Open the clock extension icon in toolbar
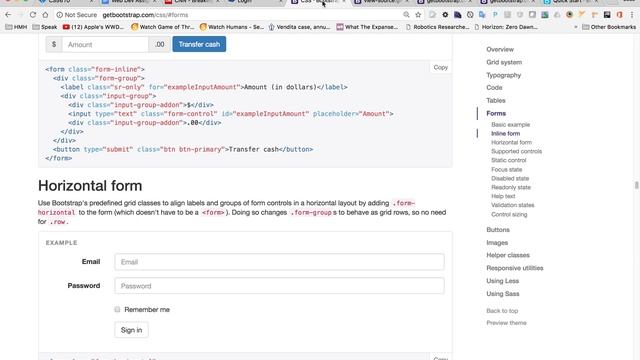This screenshot has width=640, height=360. (x=470, y=15)
